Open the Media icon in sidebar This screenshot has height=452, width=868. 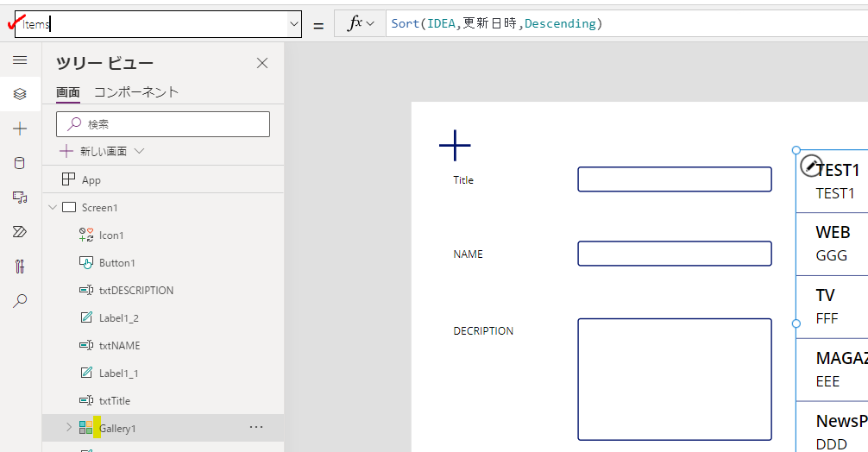tap(20, 198)
